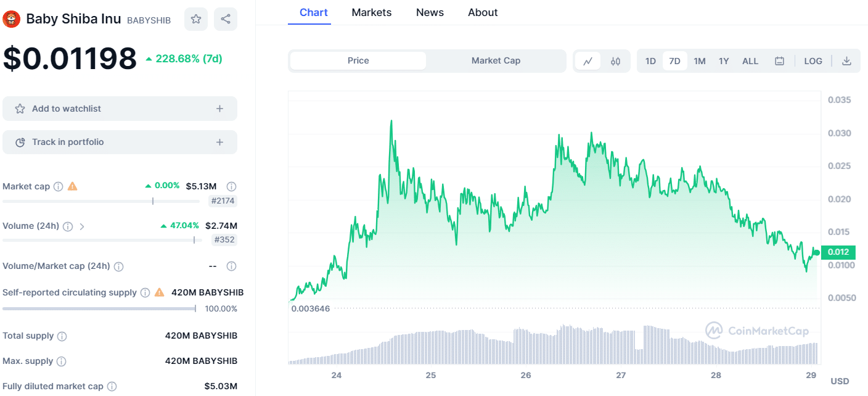Toggle chart to Market Cap view
Viewport: 868px width, 396px height.
click(x=496, y=60)
